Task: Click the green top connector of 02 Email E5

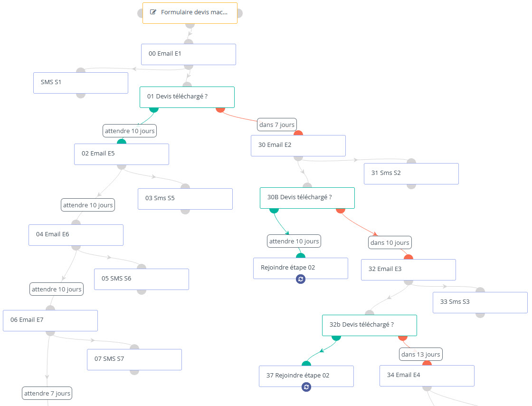Action: pos(122,142)
